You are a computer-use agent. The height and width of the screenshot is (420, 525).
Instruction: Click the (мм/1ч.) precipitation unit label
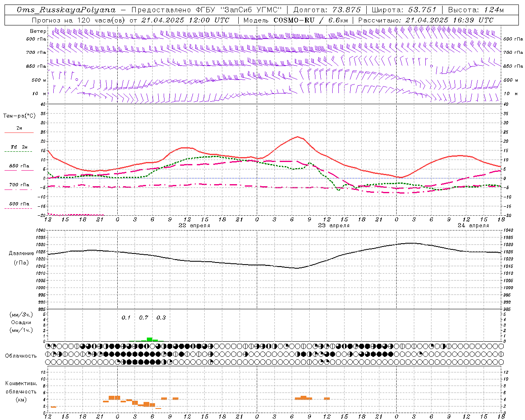click(x=21, y=330)
